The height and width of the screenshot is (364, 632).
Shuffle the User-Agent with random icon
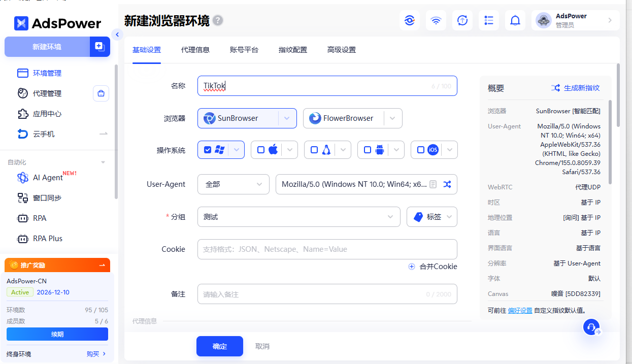(x=447, y=184)
